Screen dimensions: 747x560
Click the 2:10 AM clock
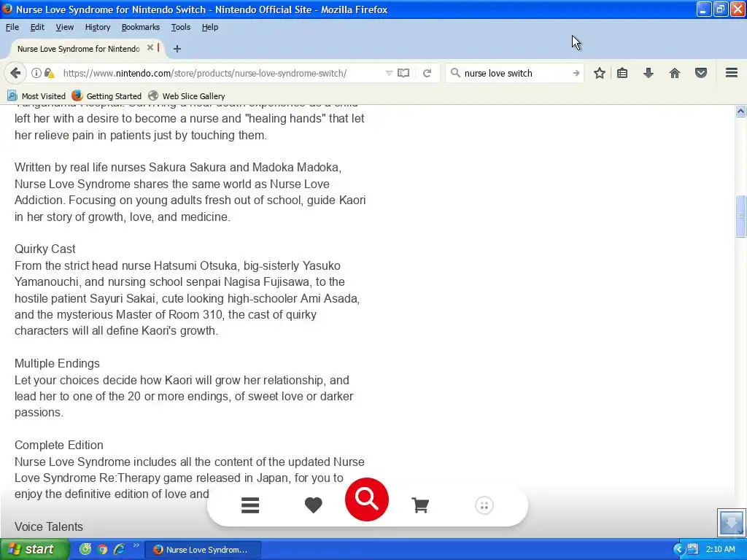point(720,549)
